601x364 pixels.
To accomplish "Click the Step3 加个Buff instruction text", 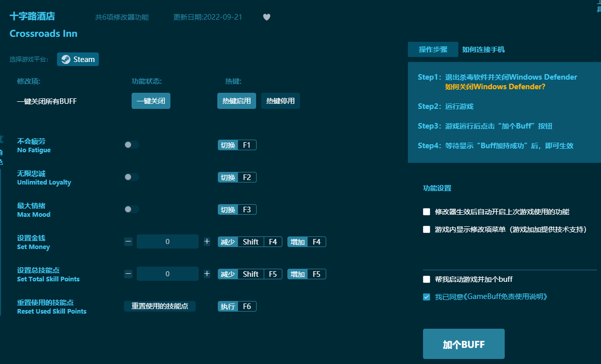I will [x=485, y=126].
